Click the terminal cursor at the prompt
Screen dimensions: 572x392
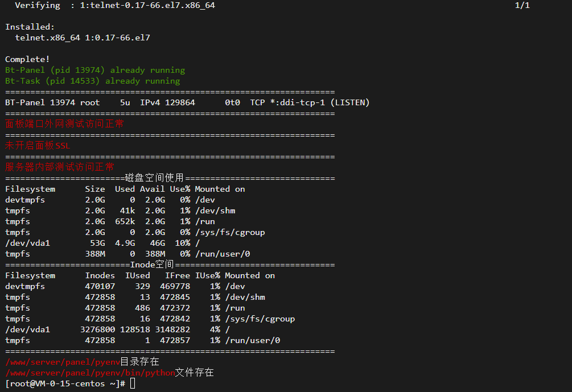(x=133, y=383)
